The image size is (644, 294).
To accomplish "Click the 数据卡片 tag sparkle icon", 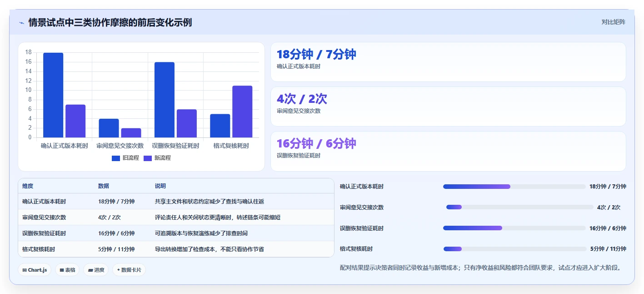I will [119, 270].
